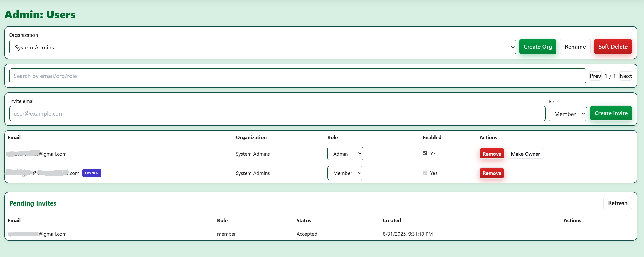Viewport: 644px width, 257px height.
Task: Open the Organization dropdown
Action: (262, 47)
